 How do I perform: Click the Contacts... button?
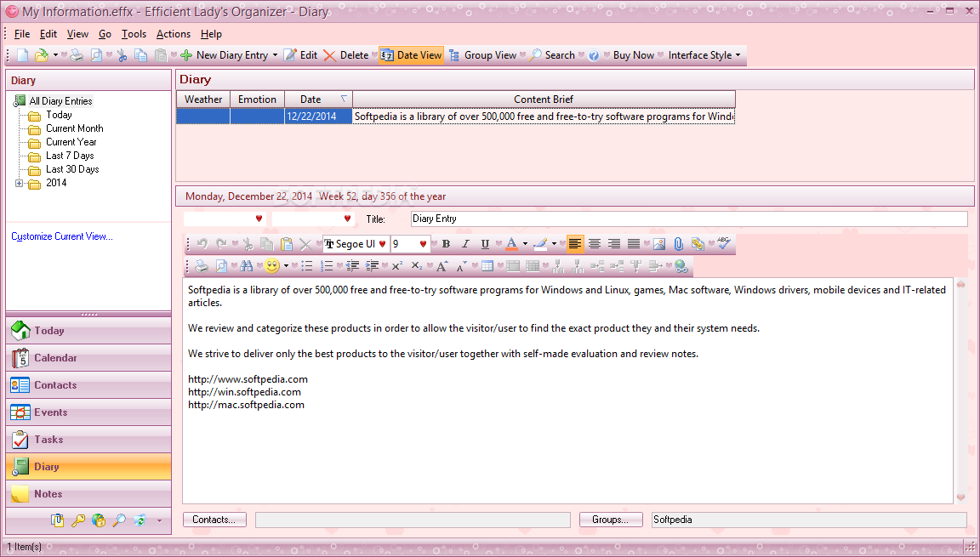click(214, 520)
